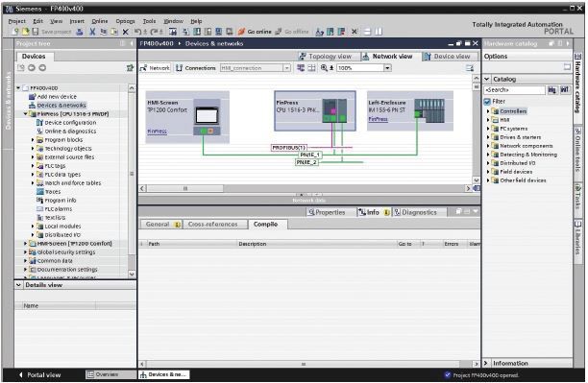Click the Delete X icon in toolbar
The width and height of the screenshot is (588, 383).
(126, 32)
